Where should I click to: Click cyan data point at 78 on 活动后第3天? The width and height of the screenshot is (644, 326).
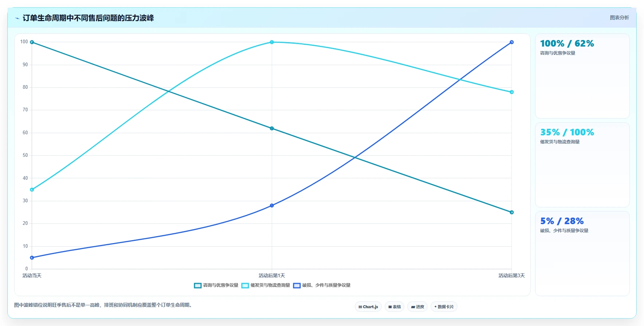511,92
